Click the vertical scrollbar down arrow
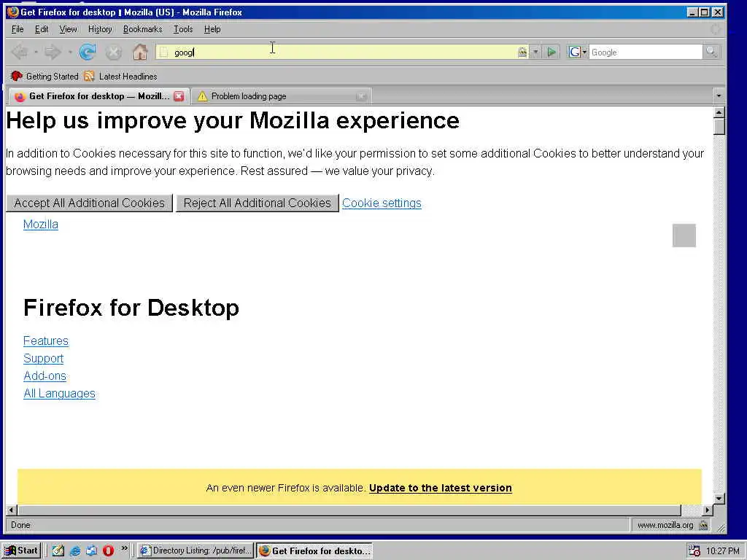This screenshot has height=560, width=747. pyautogui.click(x=719, y=499)
